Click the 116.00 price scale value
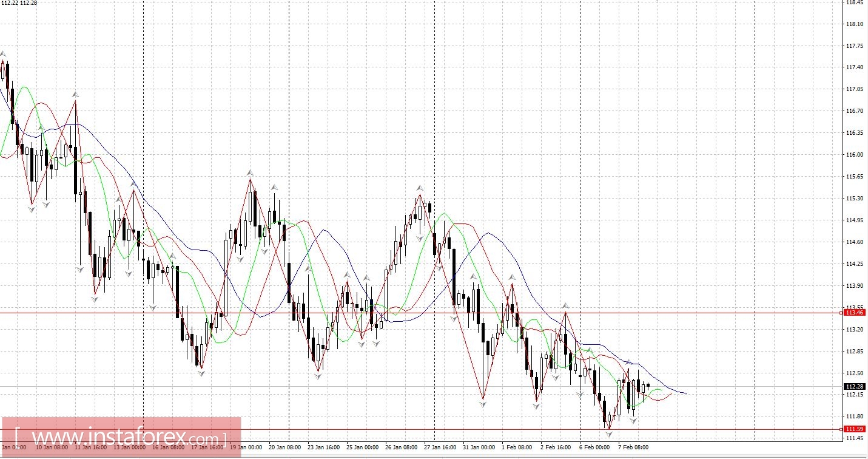The height and width of the screenshot is (459, 868). (854, 155)
